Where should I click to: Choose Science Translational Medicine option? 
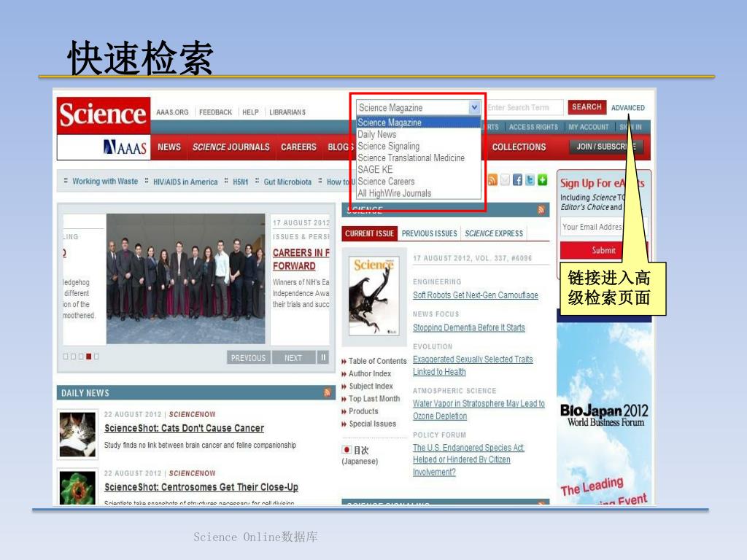tap(411, 157)
